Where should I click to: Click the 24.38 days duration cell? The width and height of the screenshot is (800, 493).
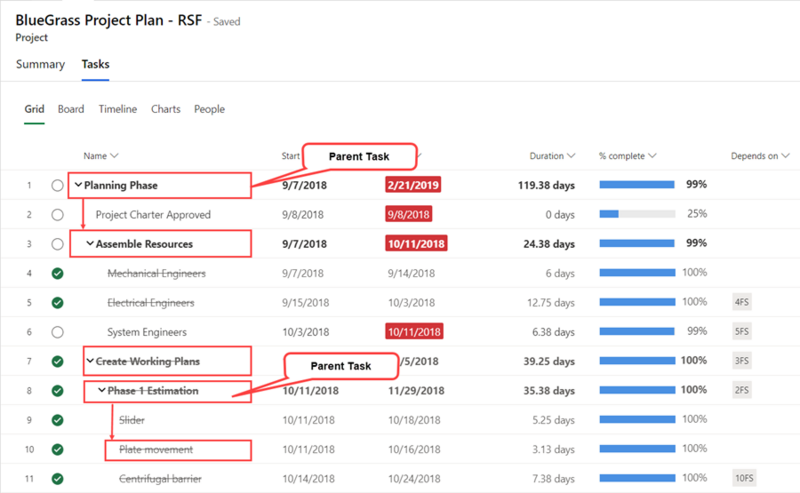(x=549, y=244)
